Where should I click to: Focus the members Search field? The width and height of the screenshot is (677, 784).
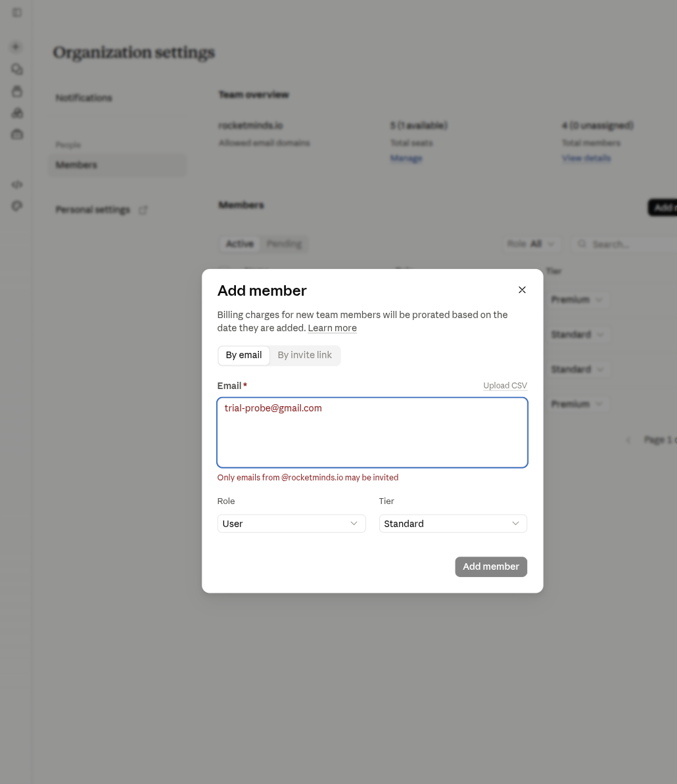click(x=624, y=244)
